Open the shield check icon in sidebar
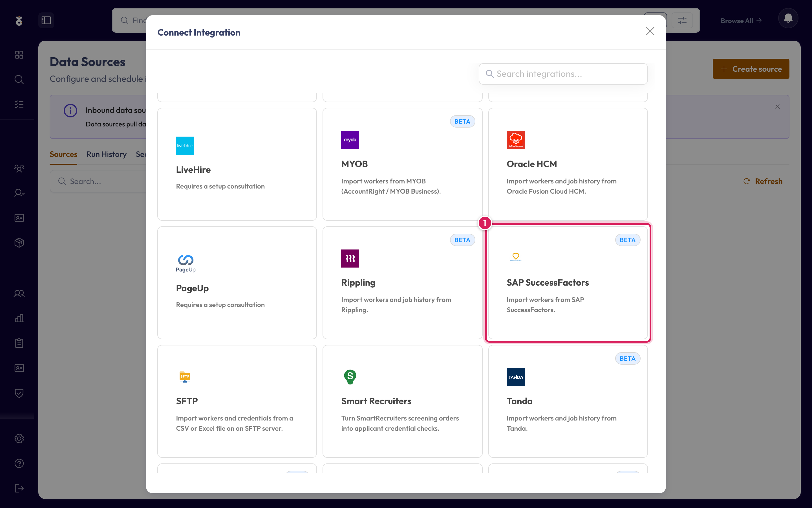The image size is (812, 508). tap(19, 393)
